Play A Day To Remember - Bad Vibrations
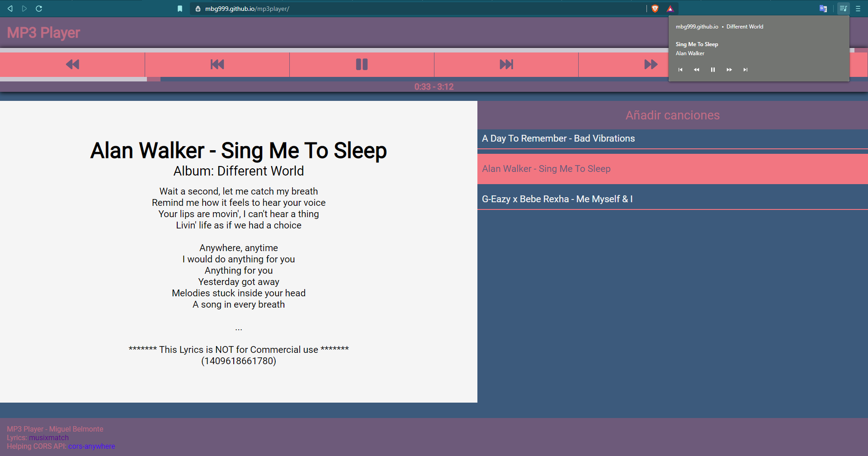 tap(673, 138)
